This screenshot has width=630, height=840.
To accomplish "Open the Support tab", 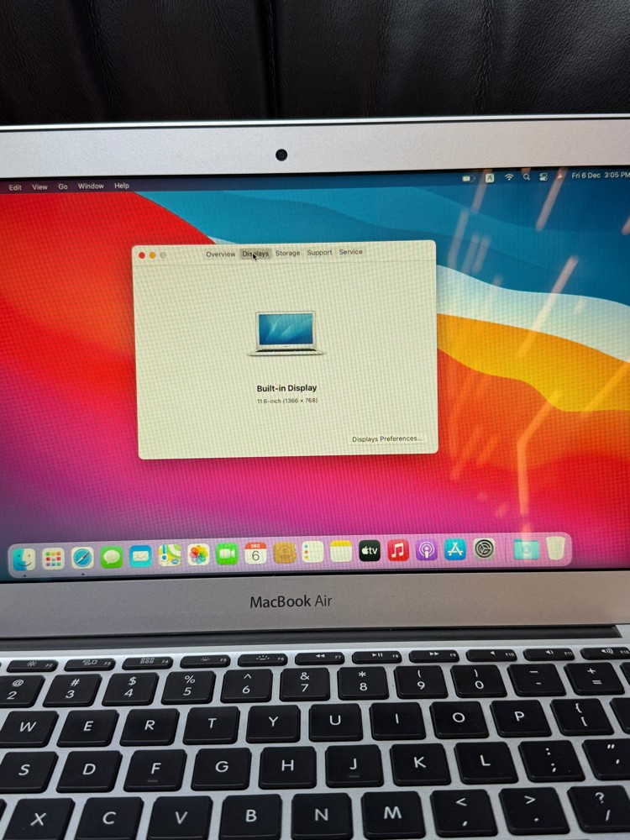I will [x=319, y=252].
